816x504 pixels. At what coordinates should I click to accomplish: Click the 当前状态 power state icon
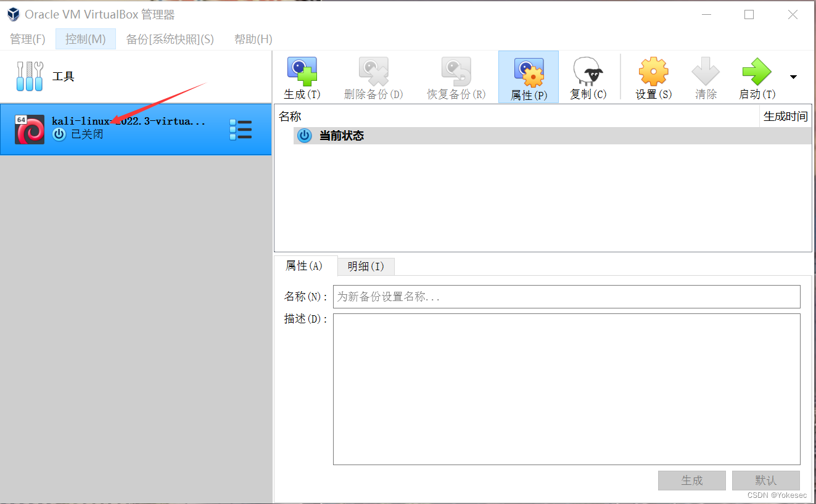305,136
